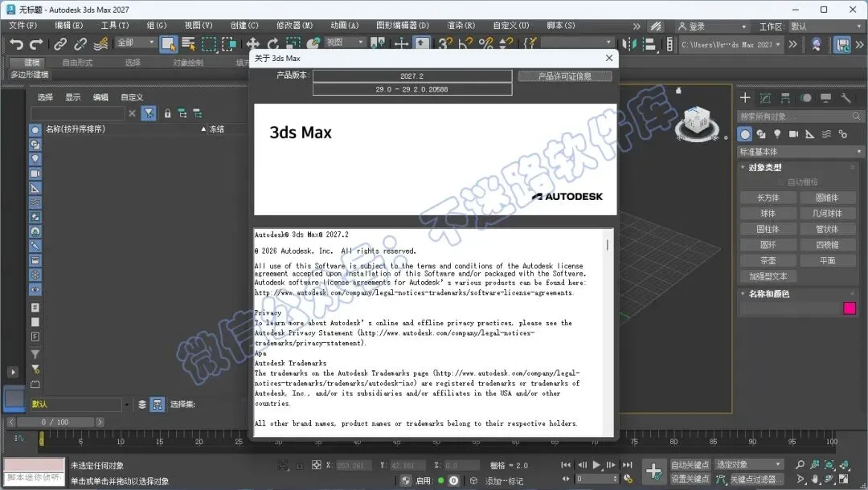Open the 脚本(S) menu
Viewport: 868px width, 490px height.
point(561,26)
